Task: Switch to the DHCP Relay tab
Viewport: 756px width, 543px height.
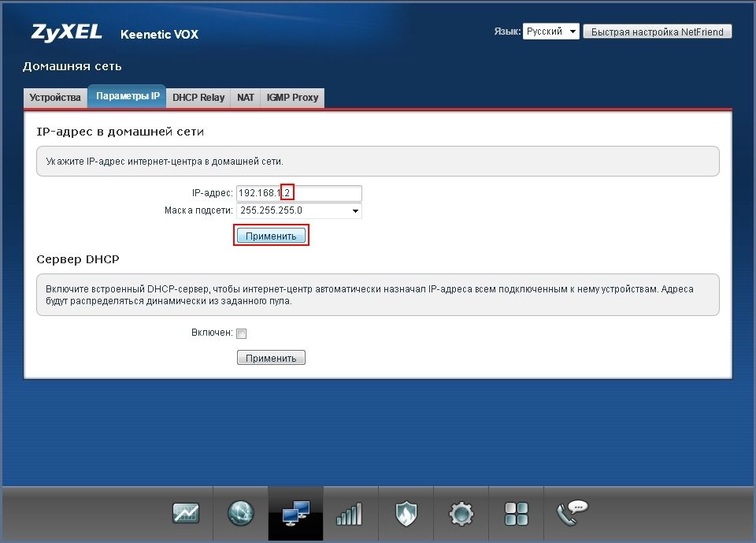Action: (x=198, y=98)
